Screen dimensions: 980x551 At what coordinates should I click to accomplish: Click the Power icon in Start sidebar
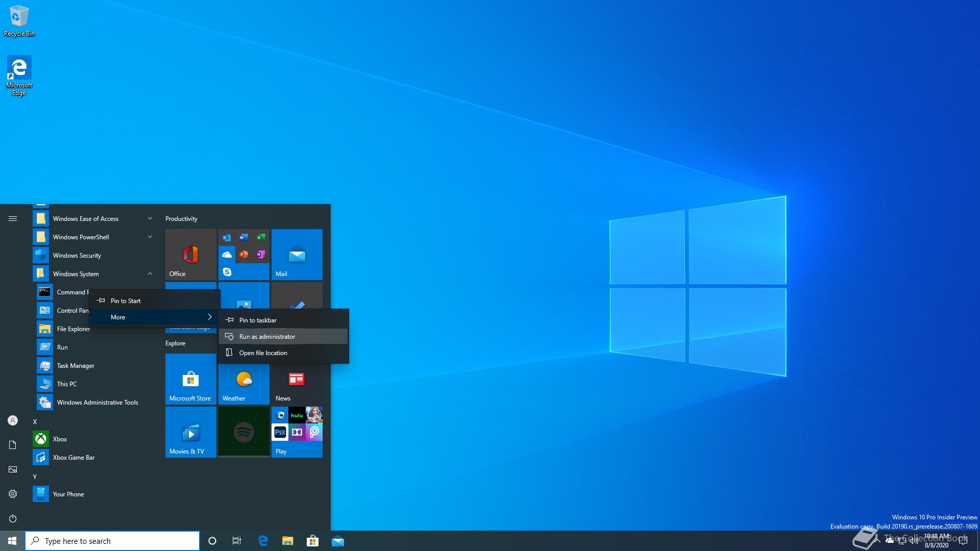click(13, 518)
